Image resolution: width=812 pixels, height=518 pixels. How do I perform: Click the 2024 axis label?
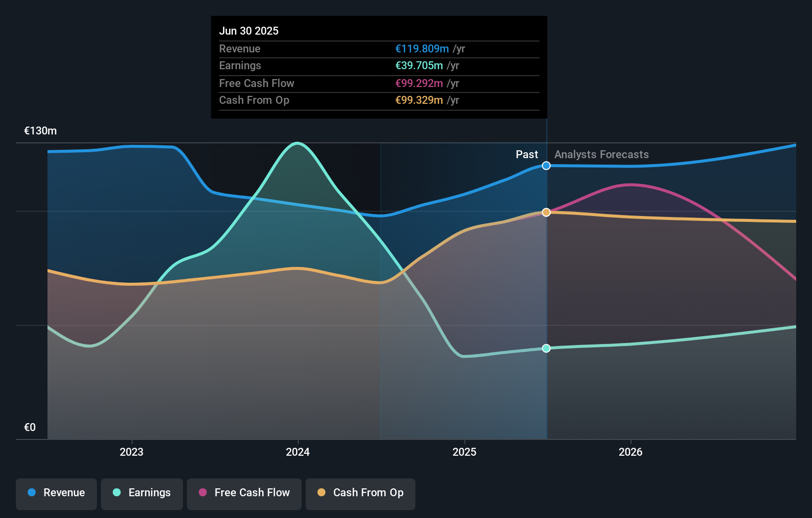coord(297,451)
